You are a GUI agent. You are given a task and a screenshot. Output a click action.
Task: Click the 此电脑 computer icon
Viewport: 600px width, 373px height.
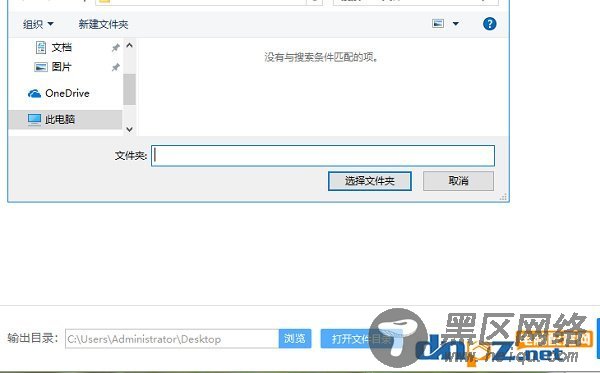[x=34, y=119]
